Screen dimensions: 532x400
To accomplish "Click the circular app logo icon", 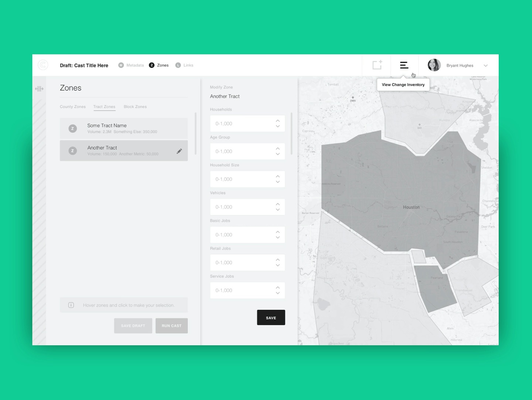I will 43,65.
